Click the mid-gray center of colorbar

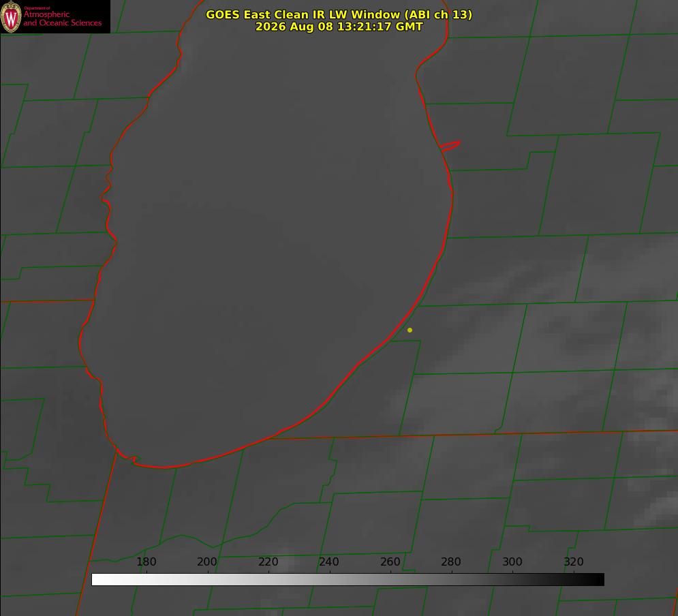[348, 579]
